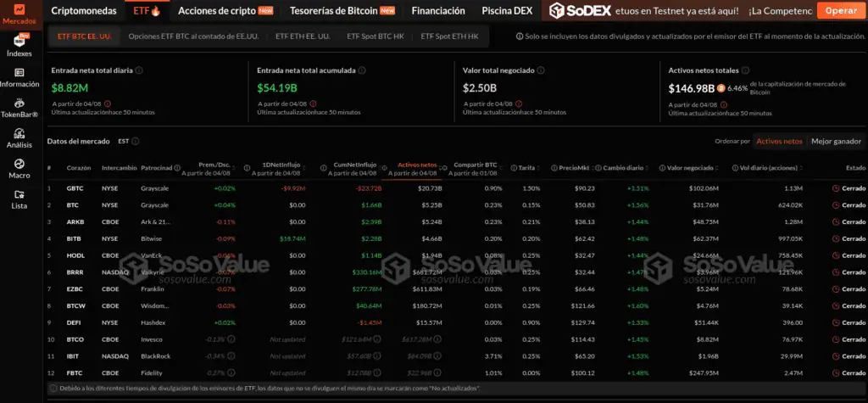Click the orange Operar button
The image size is (868, 403).
pyautogui.click(x=841, y=10)
